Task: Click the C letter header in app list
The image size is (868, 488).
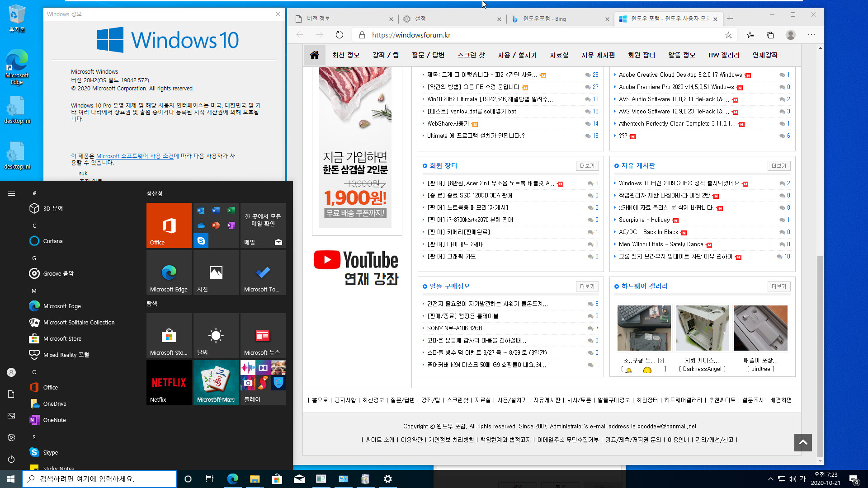Action: (x=34, y=225)
